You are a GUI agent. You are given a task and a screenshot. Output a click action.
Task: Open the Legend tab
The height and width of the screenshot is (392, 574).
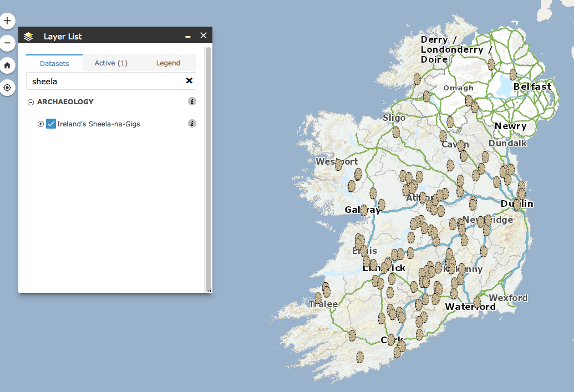click(168, 63)
